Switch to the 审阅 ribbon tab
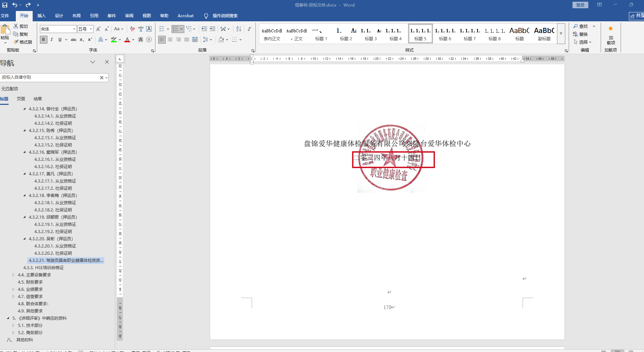This screenshot has width=644, height=352. [x=129, y=16]
